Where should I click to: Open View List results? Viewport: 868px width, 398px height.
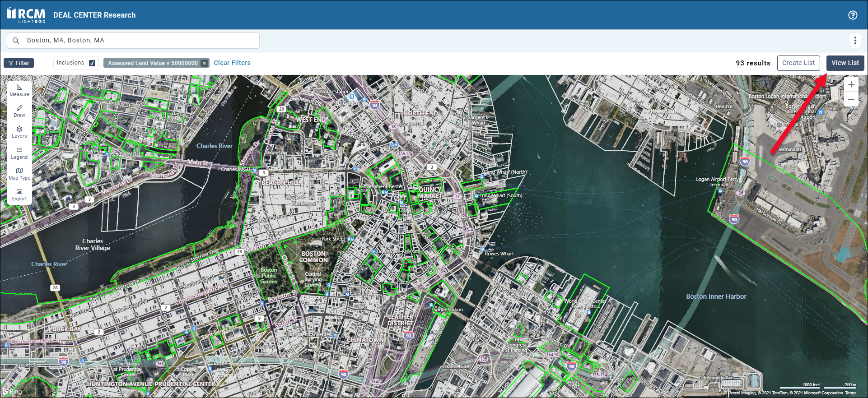click(845, 63)
